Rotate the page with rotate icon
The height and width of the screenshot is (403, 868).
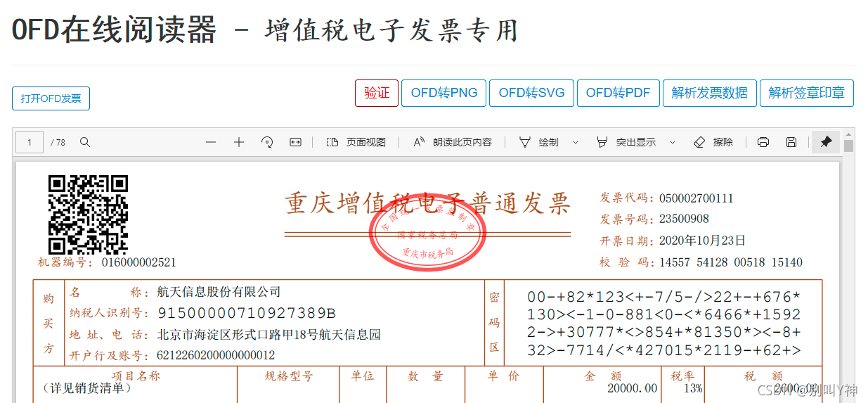(x=267, y=142)
